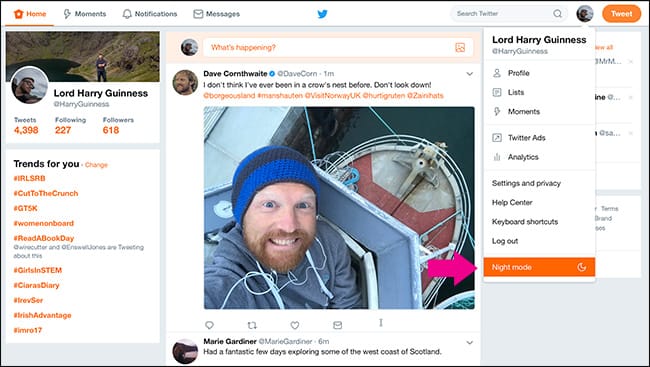Click the search magnifier icon
The height and width of the screenshot is (367, 650).
pos(558,14)
